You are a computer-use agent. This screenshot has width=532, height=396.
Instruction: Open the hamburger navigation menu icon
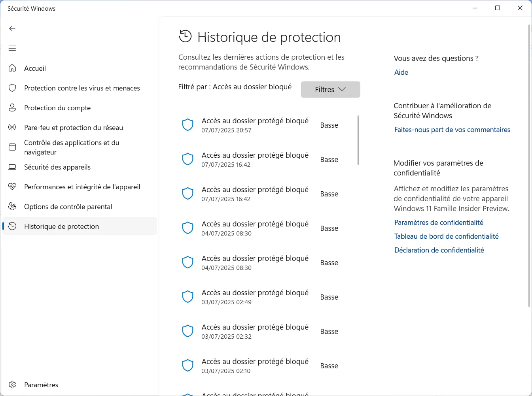(12, 48)
